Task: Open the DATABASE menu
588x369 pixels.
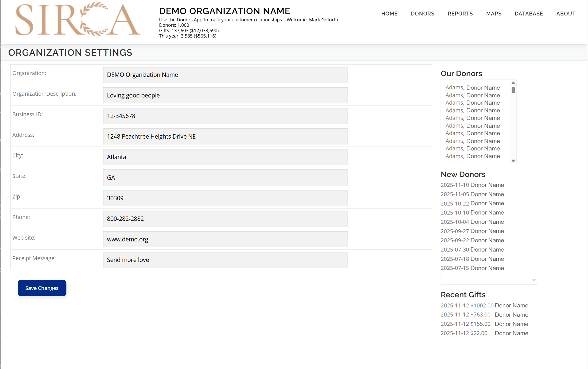Action: (x=529, y=14)
